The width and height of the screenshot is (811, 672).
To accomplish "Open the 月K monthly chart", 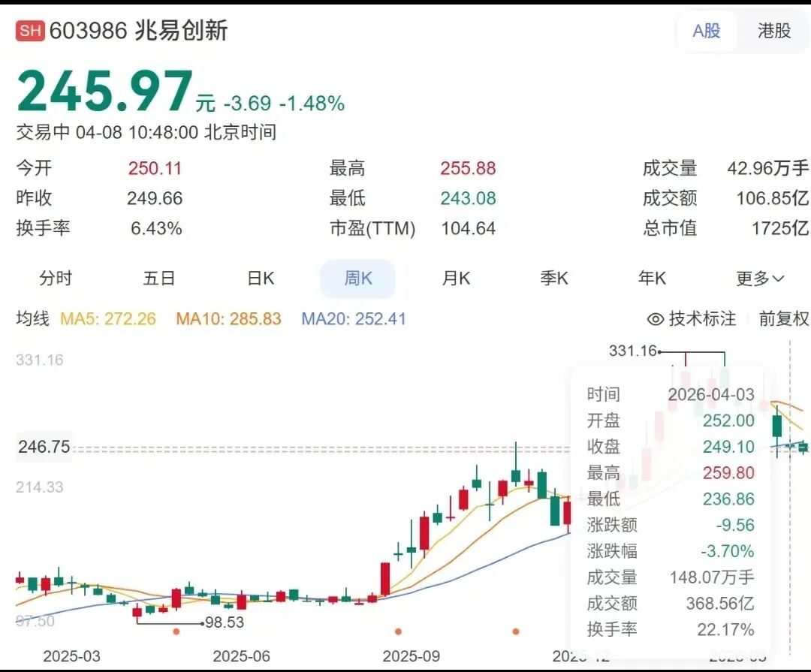I will coord(456,279).
